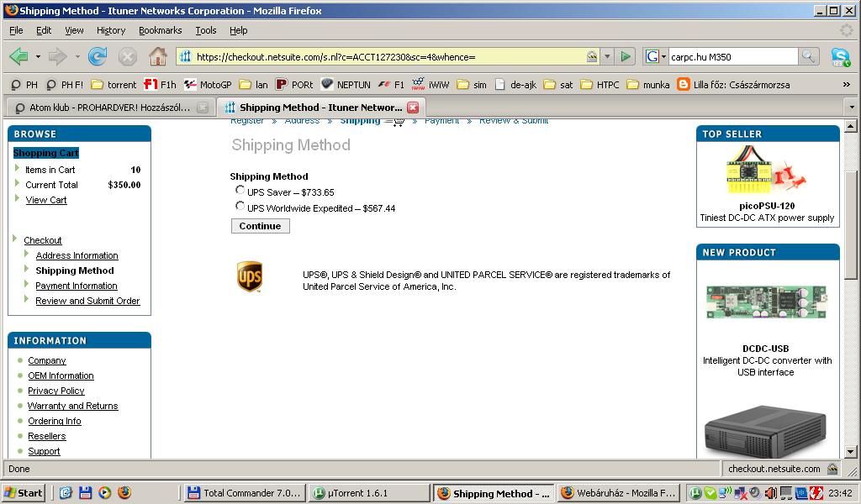Open the Shopping Cart link

[46, 153]
